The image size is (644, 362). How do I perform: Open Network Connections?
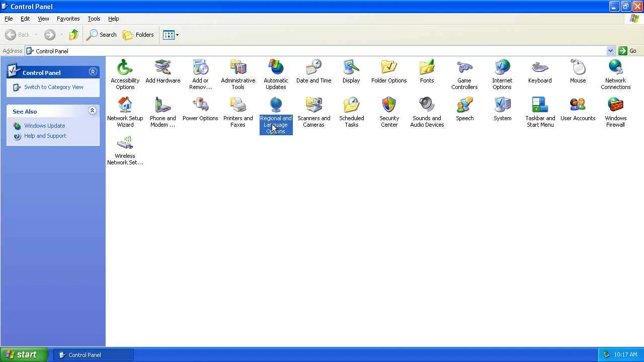(x=615, y=74)
